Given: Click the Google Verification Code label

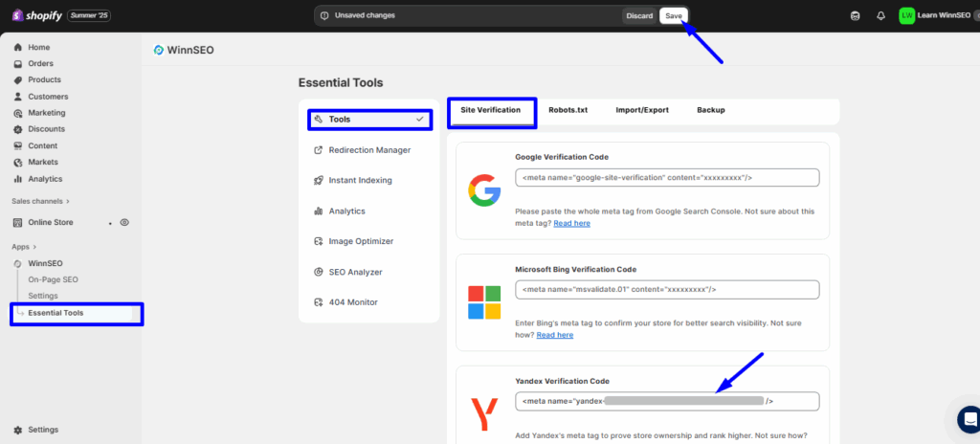Looking at the screenshot, I should [x=562, y=157].
